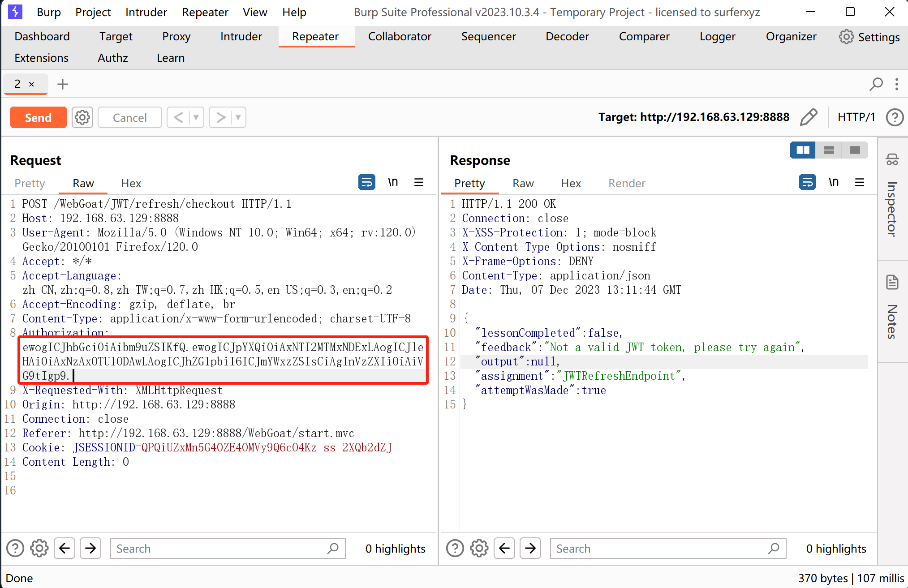Click the edit target pencil icon
The height and width of the screenshot is (588, 908).
pos(809,117)
